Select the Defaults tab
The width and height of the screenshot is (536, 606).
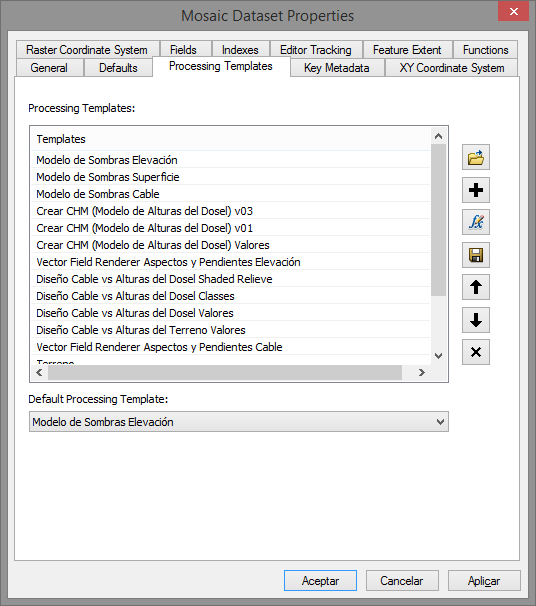click(x=118, y=68)
